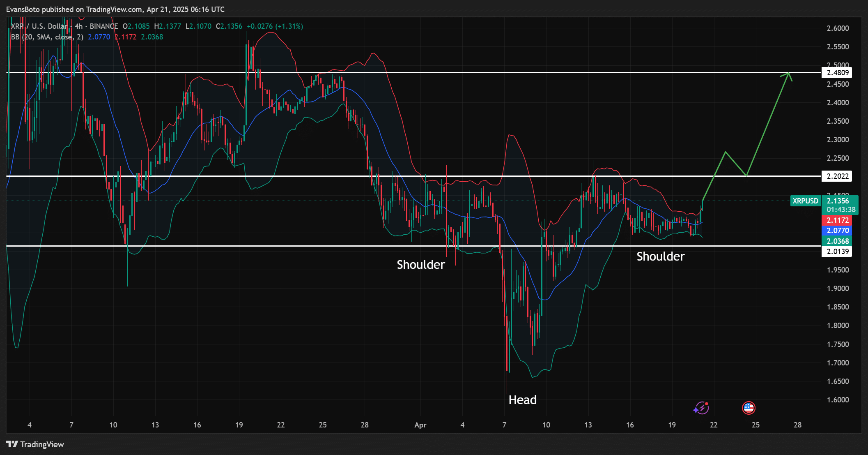Click the Head text annotation
This screenshot has height=455, width=868.
[x=522, y=400]
